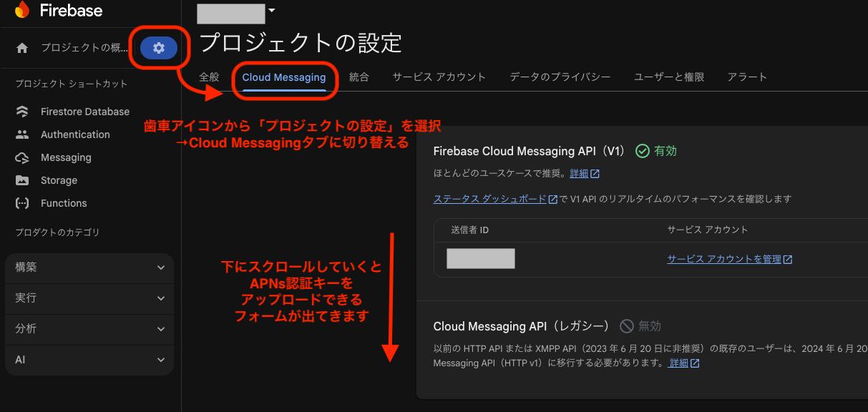
Task: Click the プロジェクトの設定 page title
Action: pyautogui.click(x=300, y=43)
